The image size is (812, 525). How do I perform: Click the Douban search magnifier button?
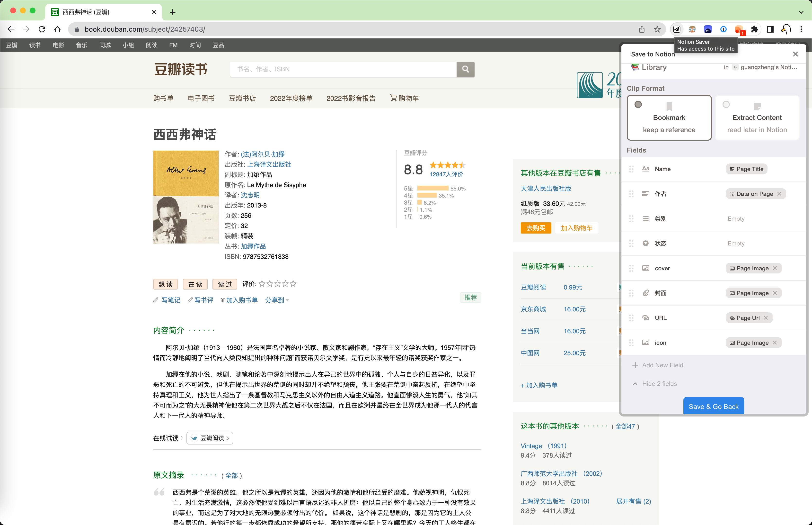465,69
